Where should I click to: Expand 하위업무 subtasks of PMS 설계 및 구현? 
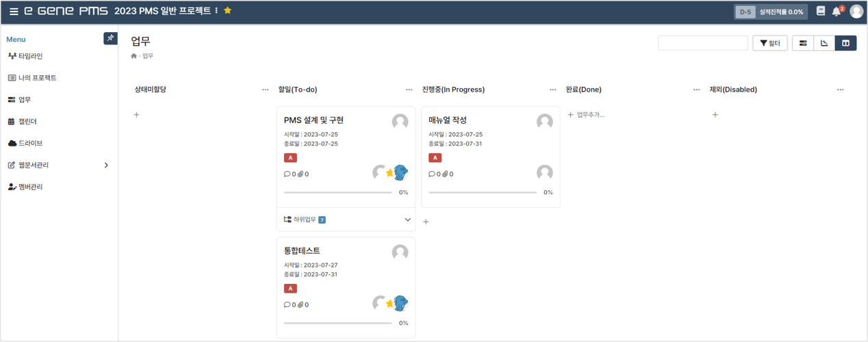click(x=407, y=220)
